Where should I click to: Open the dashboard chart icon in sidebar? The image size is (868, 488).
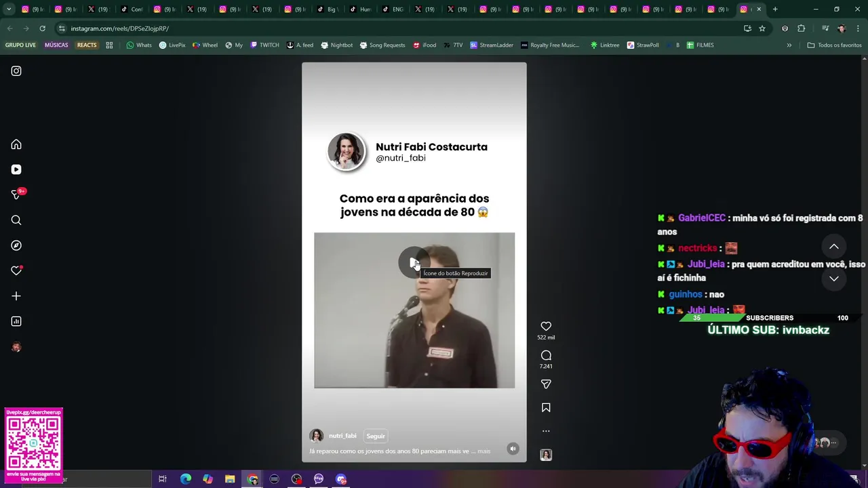pyautogui.click(x=16, y=321)
